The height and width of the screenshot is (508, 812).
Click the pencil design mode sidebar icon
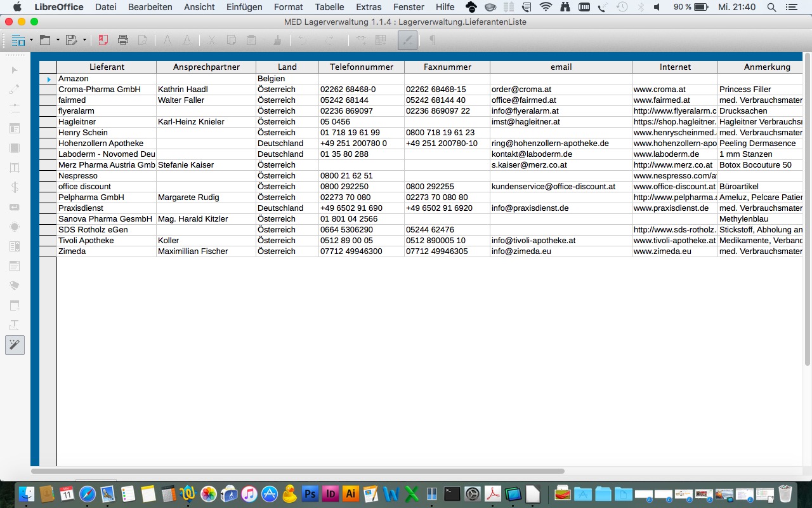click(x=15, y=89)
